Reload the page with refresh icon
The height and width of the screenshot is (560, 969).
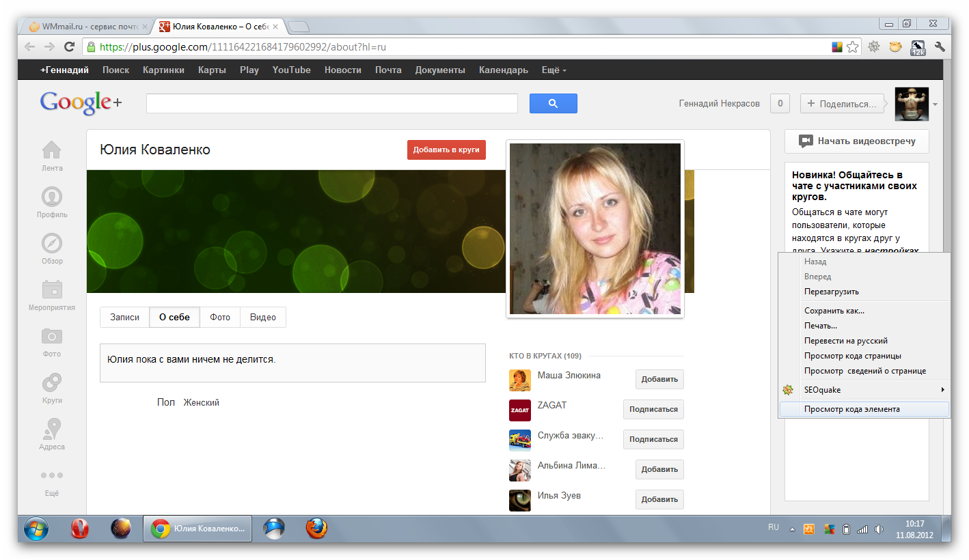point(69,47)
